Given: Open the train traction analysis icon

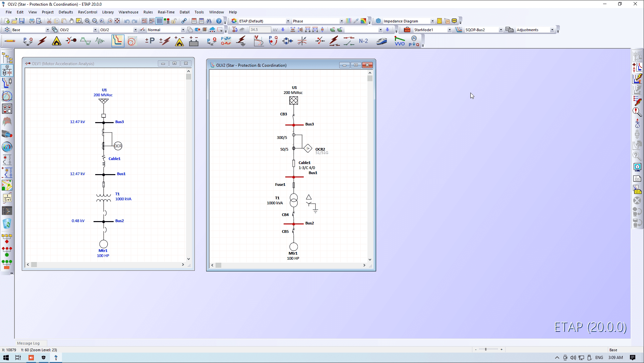Looking at the screenshot, I should [382, 41].
